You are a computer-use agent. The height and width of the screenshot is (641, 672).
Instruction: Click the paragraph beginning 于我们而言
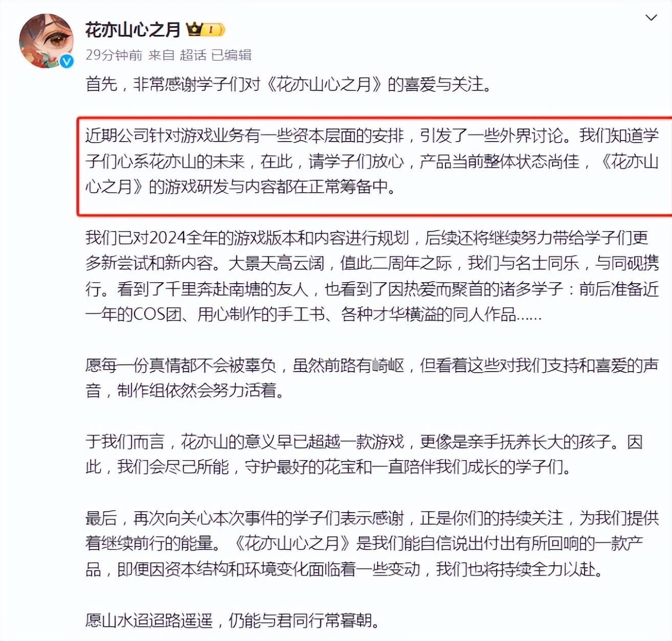pyautogui.click(x=364, y=454)
